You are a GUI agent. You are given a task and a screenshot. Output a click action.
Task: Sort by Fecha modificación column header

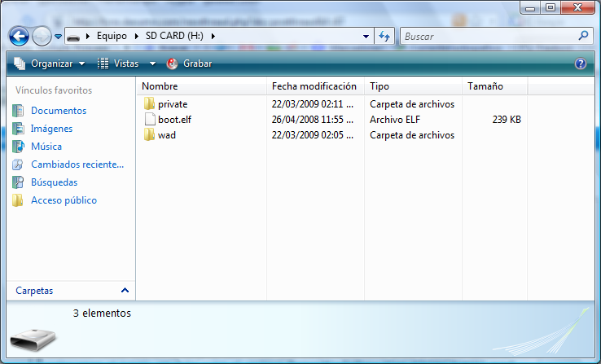(x=314, y=86)
